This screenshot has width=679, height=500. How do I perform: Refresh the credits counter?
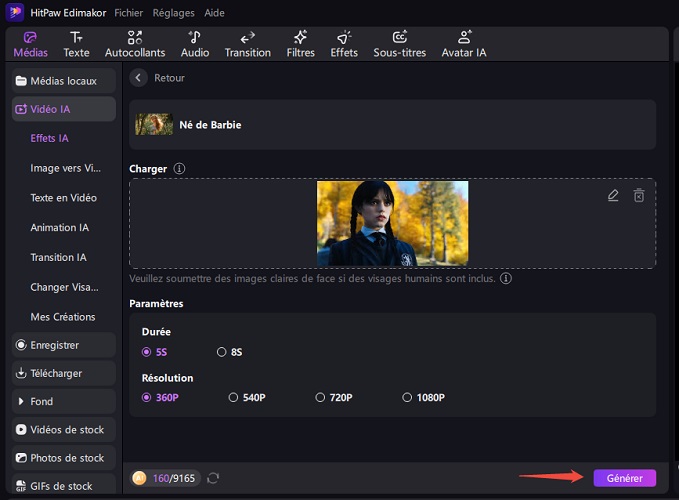tap(213, 478)
